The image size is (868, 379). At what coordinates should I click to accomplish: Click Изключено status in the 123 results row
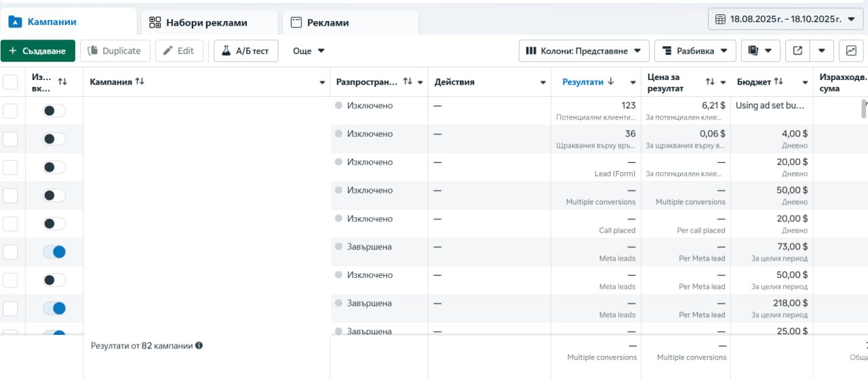[x=370, y=106]
